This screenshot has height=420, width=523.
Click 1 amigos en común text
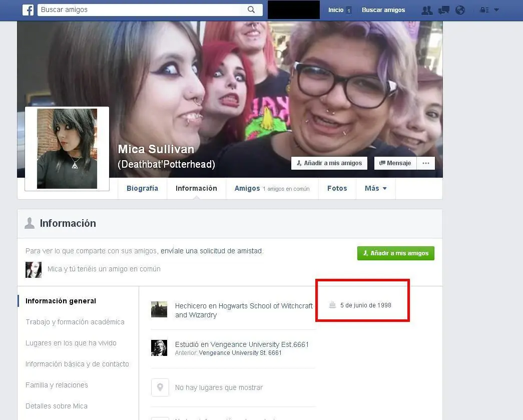(286, 189)
